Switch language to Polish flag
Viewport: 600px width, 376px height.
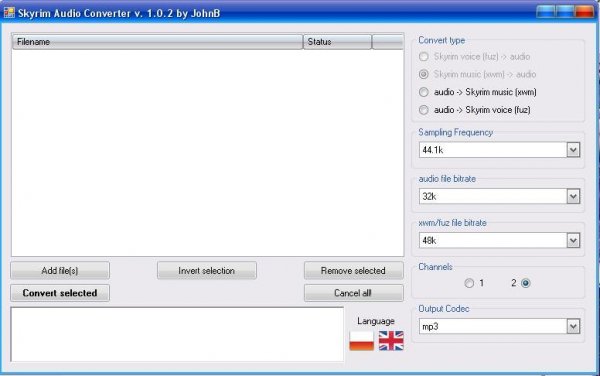pos(361,340)
